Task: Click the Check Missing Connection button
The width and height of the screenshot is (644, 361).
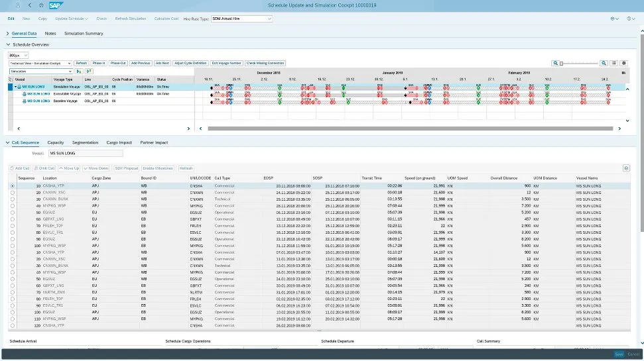Action: point(265,63)
